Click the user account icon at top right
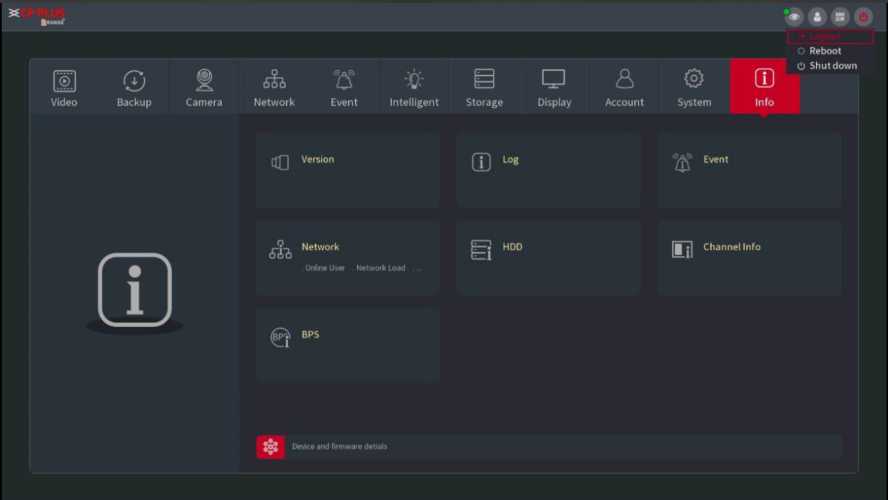The image size is (888, 500). point(817,17)
